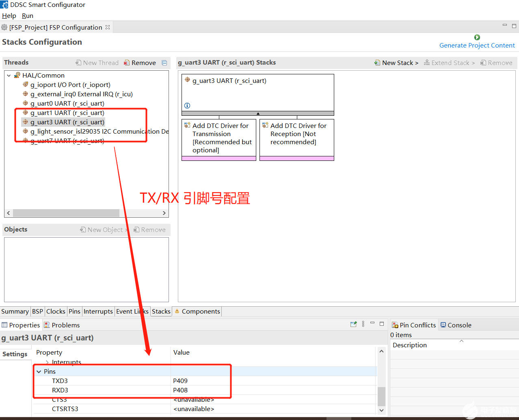Open the Problems view tab
519x420 pixels.
62,325
